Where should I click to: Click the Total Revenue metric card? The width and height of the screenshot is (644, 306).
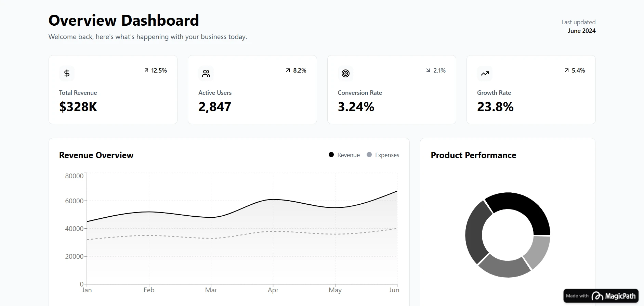[113, 90]
